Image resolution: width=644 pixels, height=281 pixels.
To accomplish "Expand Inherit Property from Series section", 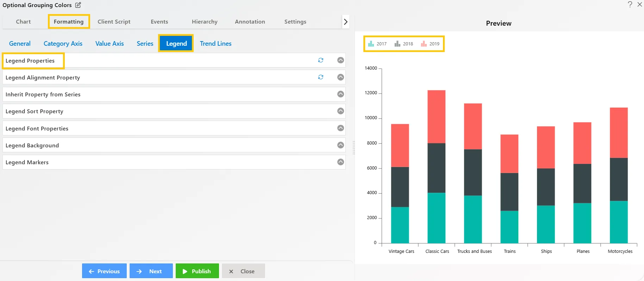I will tap(340, 94).
